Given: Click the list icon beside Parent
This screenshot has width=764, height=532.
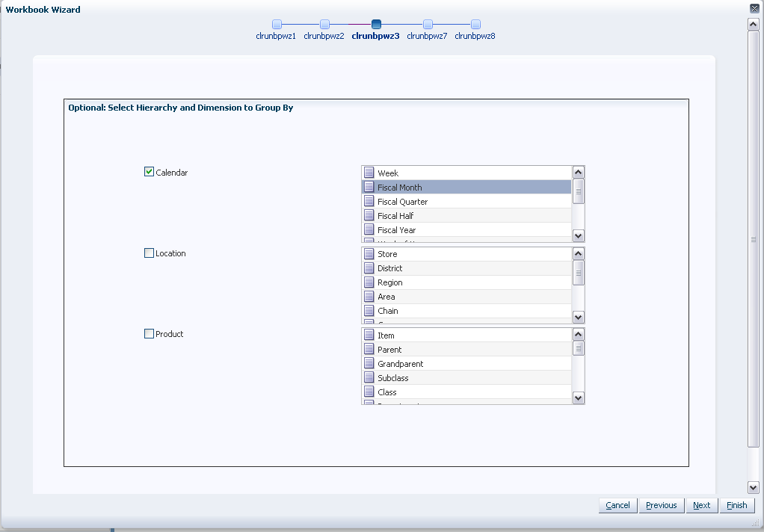Looking at the screenshot, I should tap(369, 349).
